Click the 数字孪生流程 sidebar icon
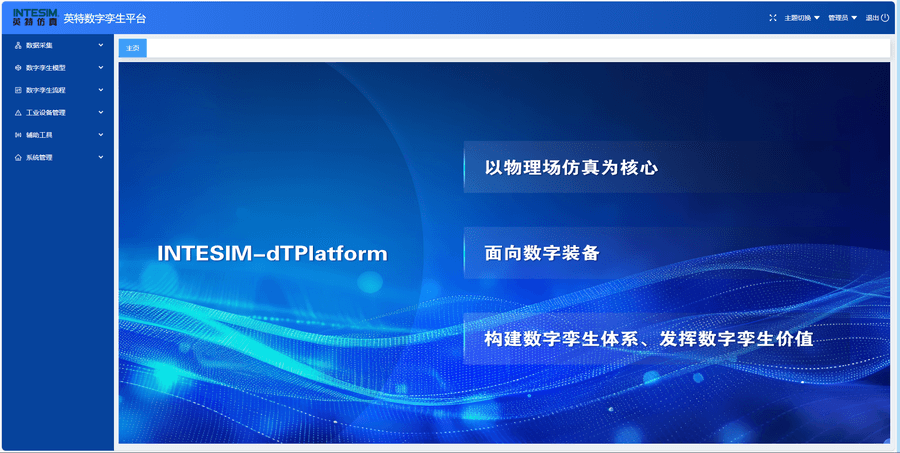The image size is (900, 453). tap(18, 90)
